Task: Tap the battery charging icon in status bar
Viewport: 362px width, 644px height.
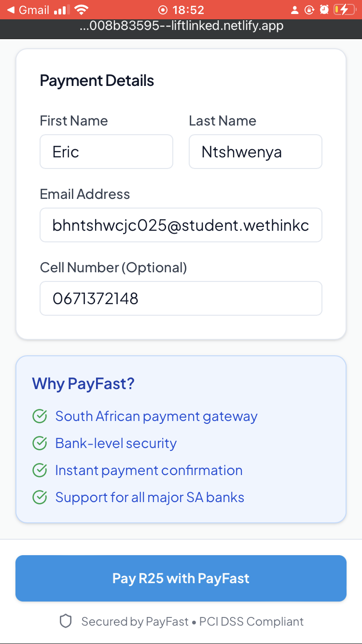Action: click(344, 10)
